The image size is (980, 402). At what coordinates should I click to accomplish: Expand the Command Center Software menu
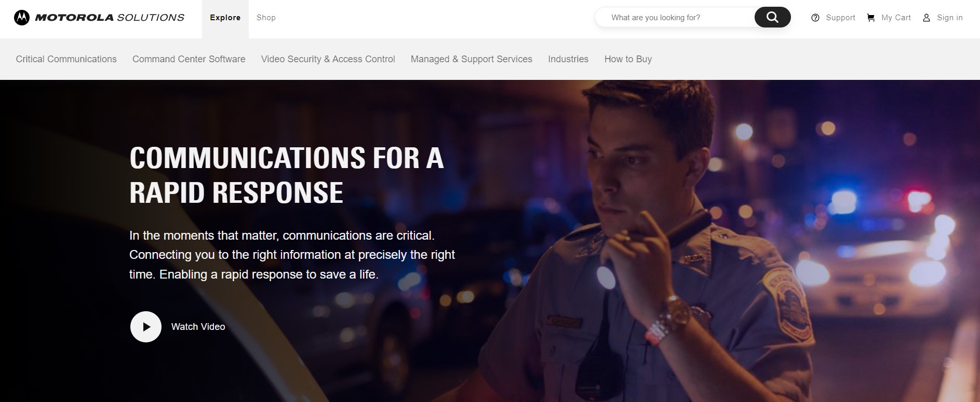pyautogui.click(x=189, y=59)
